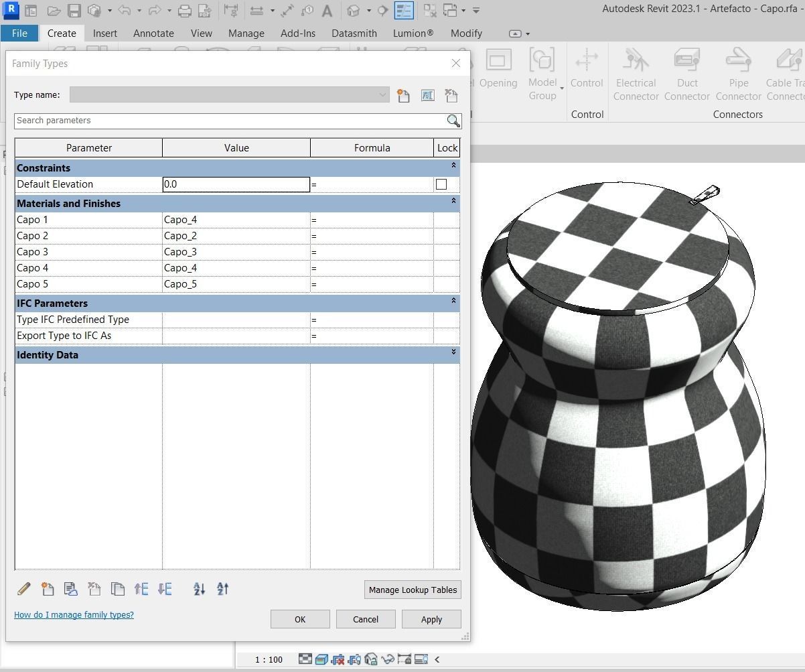Select the Type IFC Predefined Type row
The image size is (805, 672).
click(x=237, y=320)
